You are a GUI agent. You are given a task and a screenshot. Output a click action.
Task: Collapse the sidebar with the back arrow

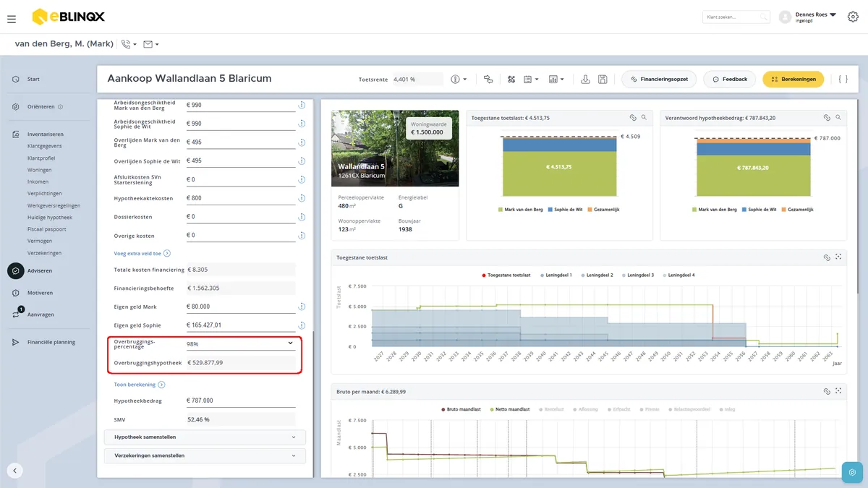15,471
